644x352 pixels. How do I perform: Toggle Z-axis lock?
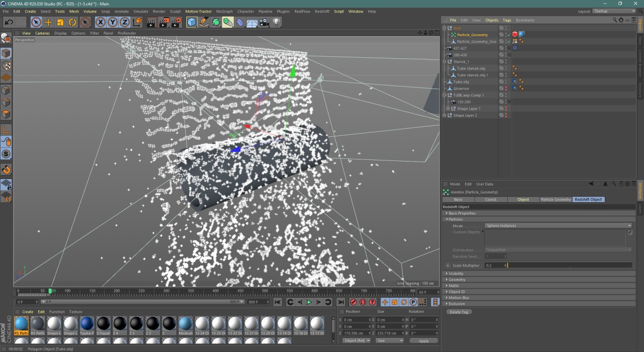(124, 22)
